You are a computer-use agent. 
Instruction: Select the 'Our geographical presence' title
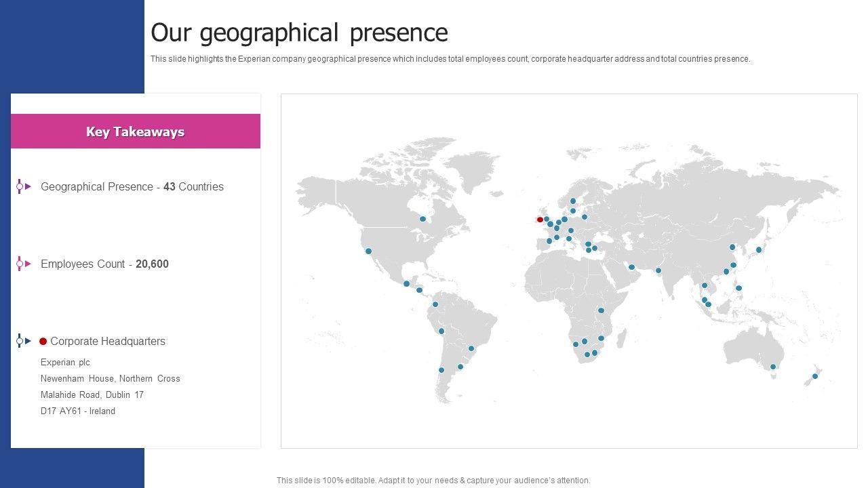(x=299, y=33)
